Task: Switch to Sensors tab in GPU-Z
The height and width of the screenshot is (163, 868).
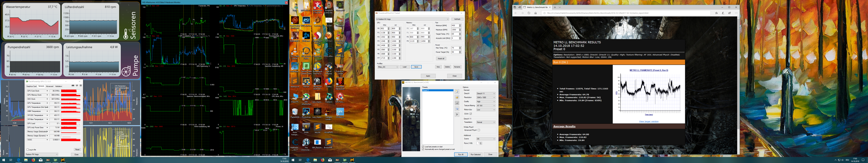Action: point(41,86)
